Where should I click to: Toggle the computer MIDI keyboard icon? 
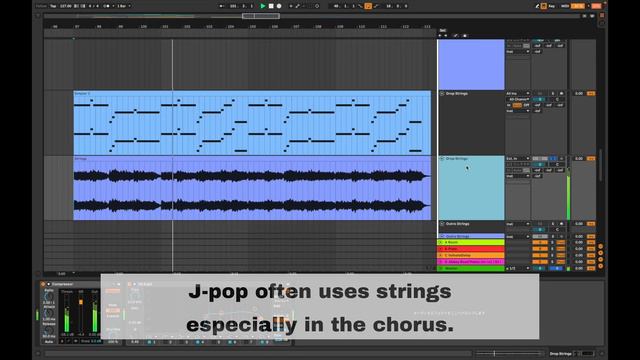[x=544, y=6]
